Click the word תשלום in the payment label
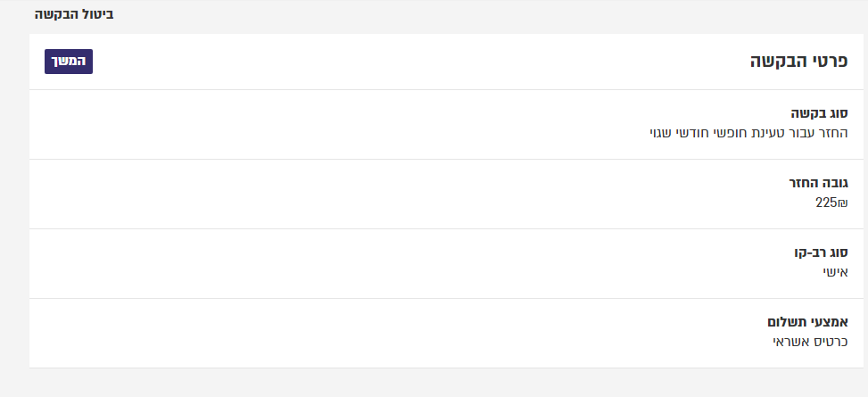The image size is (868, 397). coord(788,322)
